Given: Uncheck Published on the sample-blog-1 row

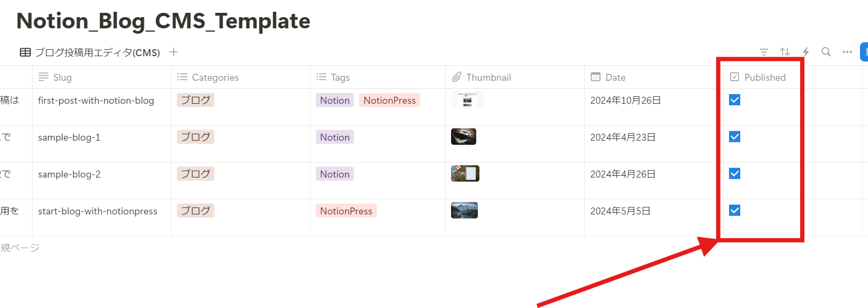Looking at the screenshot, I should click(x=734, y=136).
